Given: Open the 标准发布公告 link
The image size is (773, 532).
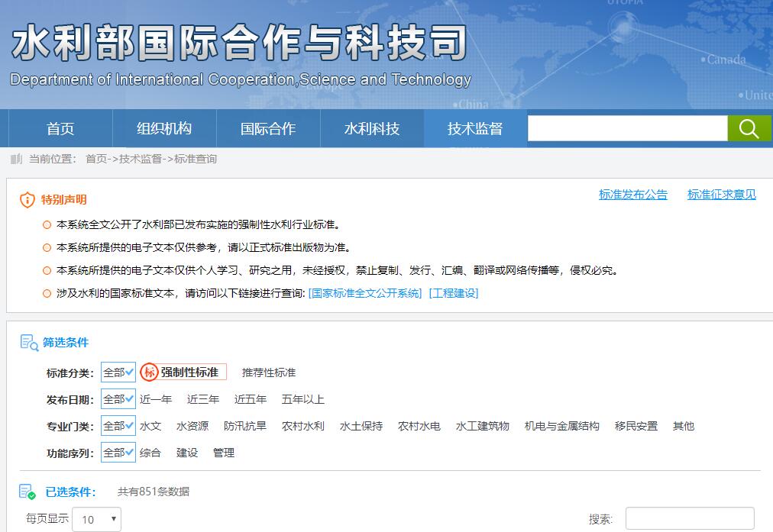Looking at the screenshot, I should (x=633, y=195).
